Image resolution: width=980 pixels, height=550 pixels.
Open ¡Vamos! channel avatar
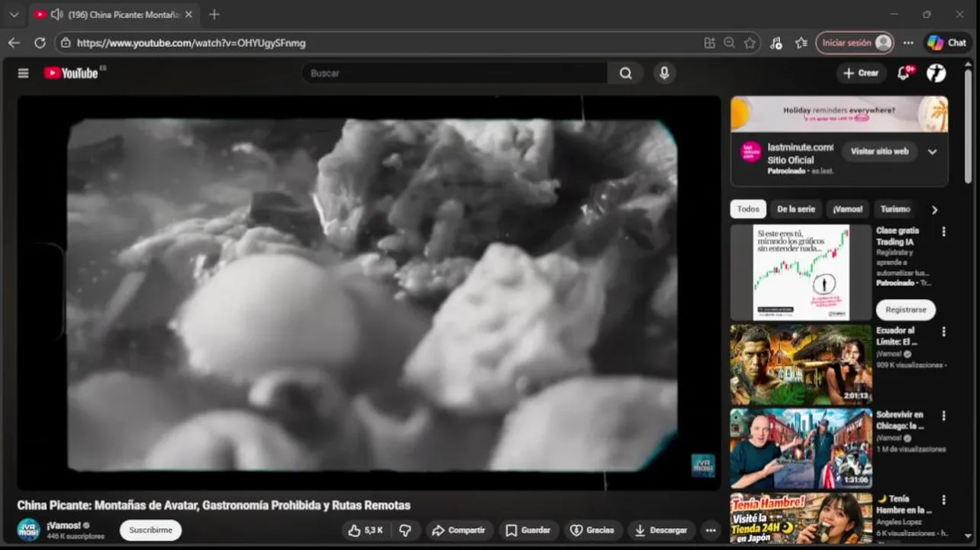click(x=28, y=530)
